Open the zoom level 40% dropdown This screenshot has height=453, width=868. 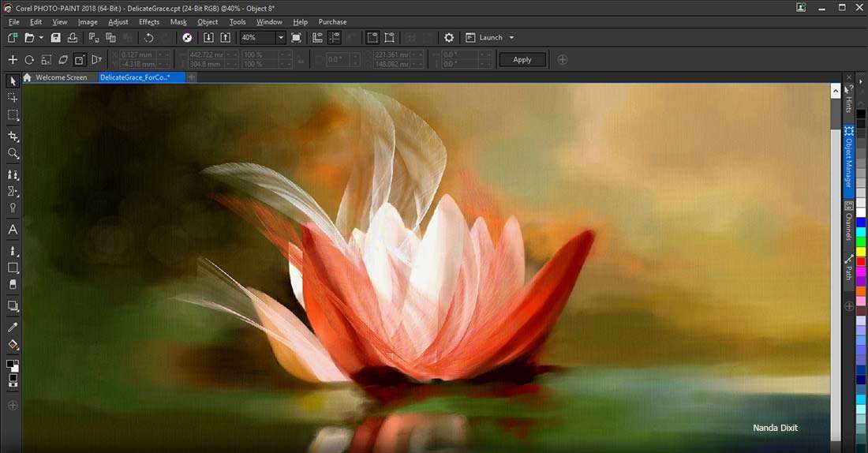pyautogui.click(x=280, y=38)
